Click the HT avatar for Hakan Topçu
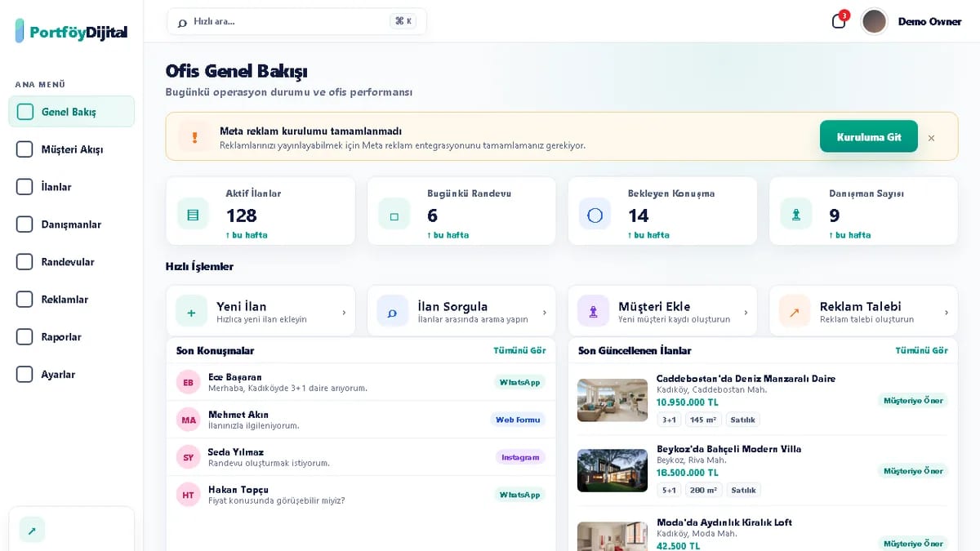This screenshot has width=980, height=551. pyautogui.click(x=188, y=495)
